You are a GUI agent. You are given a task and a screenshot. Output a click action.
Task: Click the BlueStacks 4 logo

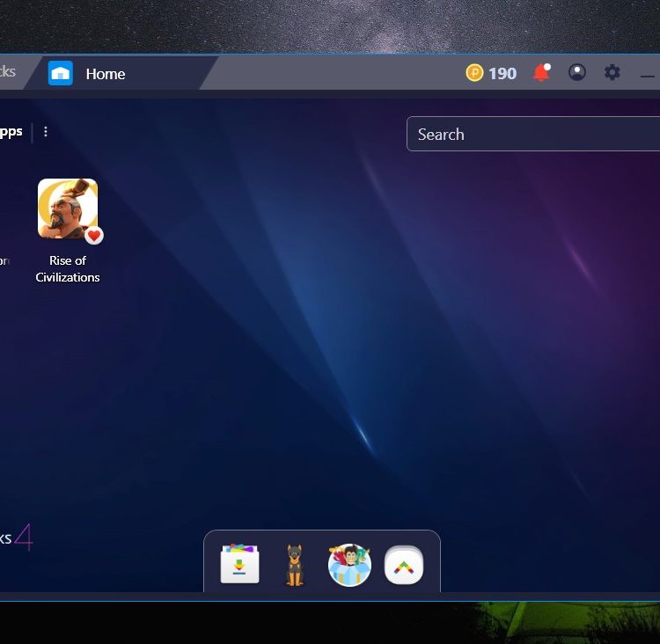click(x=16, y=538)
